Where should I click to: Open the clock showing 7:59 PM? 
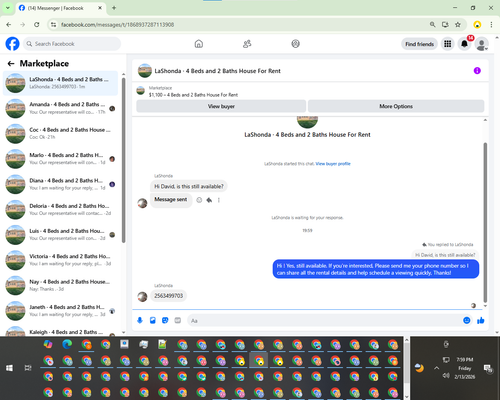(464, 360)
